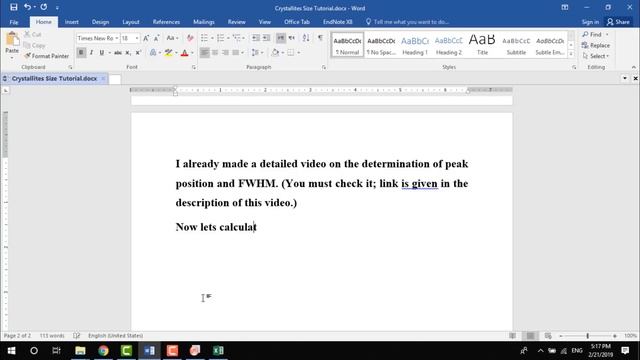Click the Share button
Screen dimensions: 640x360
(x=618, y=22)
